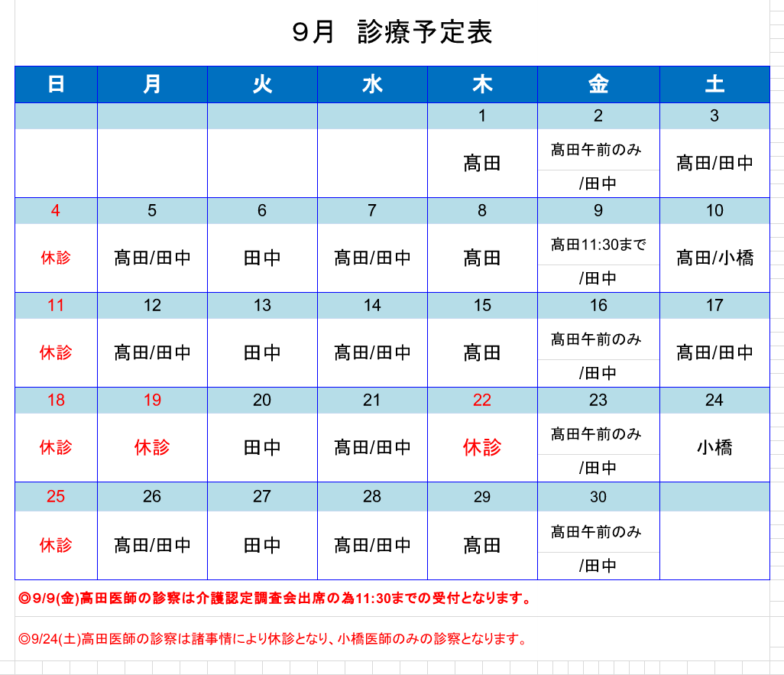The width and height of the screenshot is (784, 675).
Task: Click date cell 17
Action: point(715,306)
